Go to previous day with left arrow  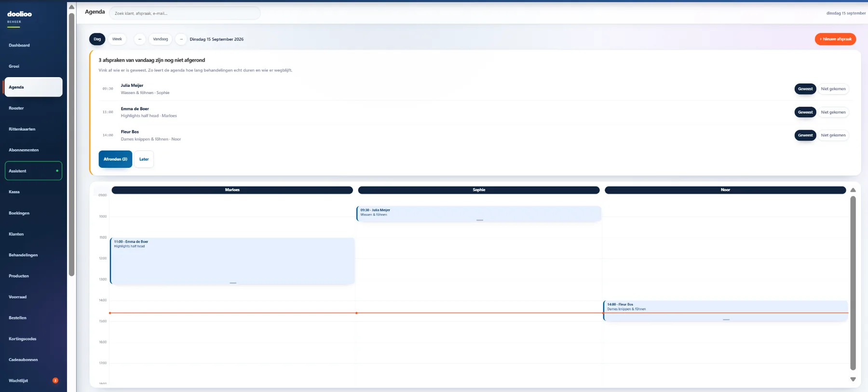tap(140, 39)
